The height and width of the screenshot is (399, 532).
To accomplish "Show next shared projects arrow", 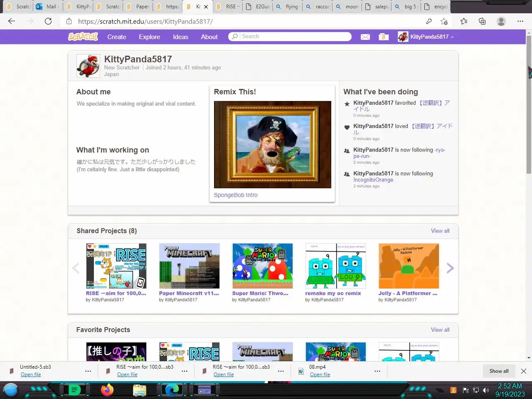I will [x=450, y=268].
